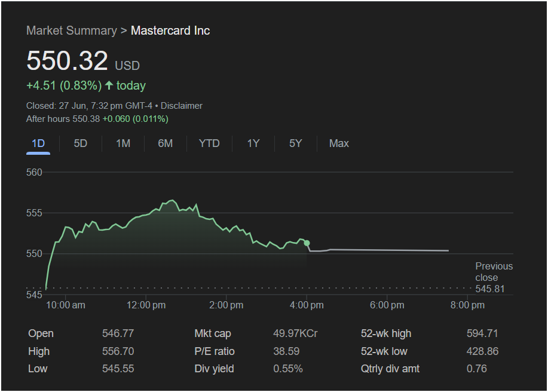Click the 4:00 pm axis label

pos(307,305)
